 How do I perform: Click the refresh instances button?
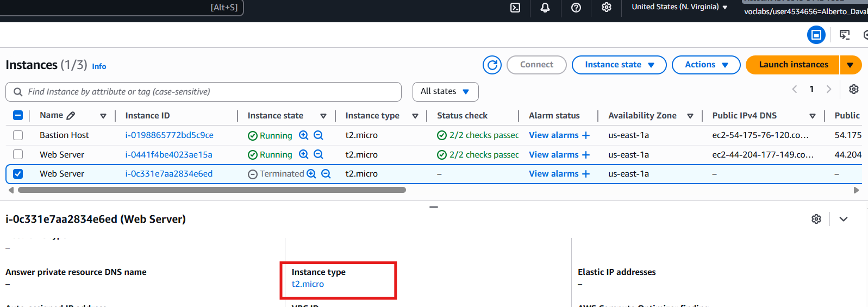(x=492, y=65)
